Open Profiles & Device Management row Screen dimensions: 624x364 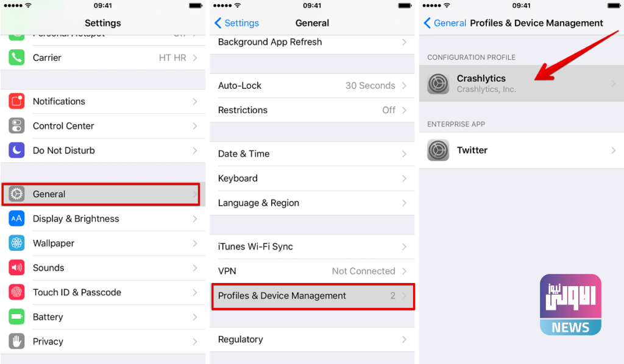point(313,296)
